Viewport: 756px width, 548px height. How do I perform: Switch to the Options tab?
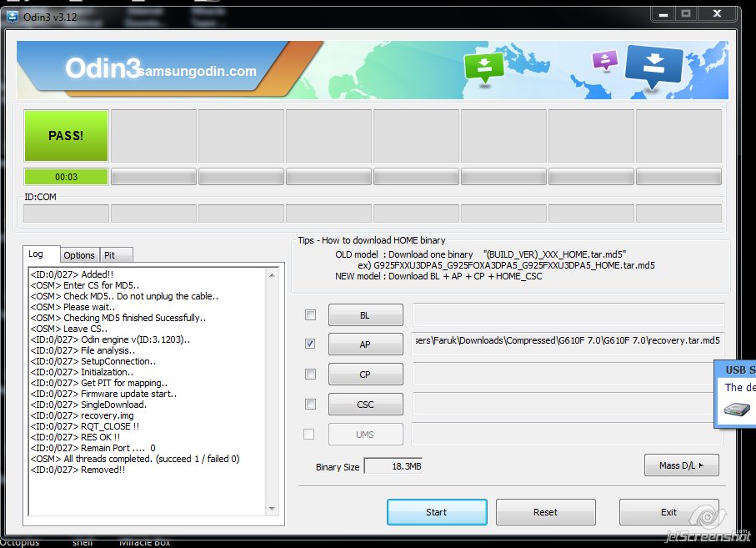[x=79, y=255]
